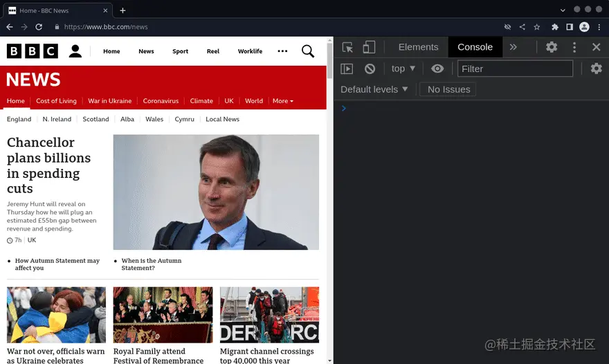Open News in BBC top nav
The width and height of the screenshot is (609, 364).
click(x=146, y=51)
